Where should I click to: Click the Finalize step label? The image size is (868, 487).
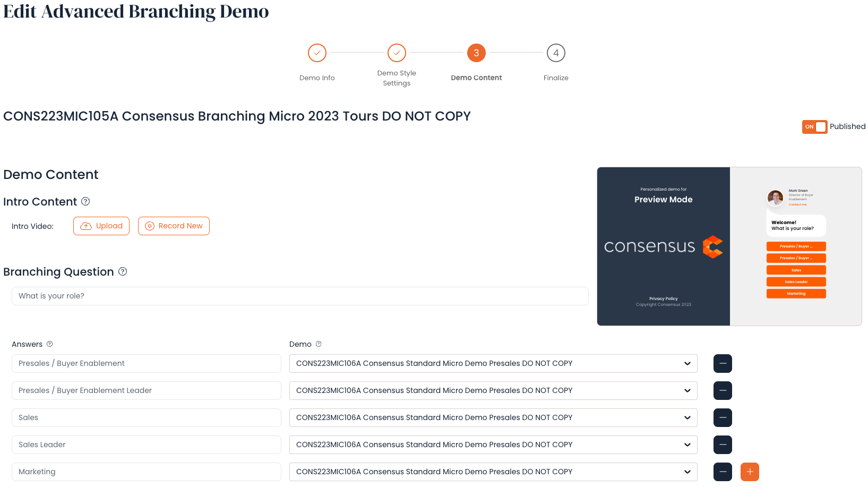556,78
